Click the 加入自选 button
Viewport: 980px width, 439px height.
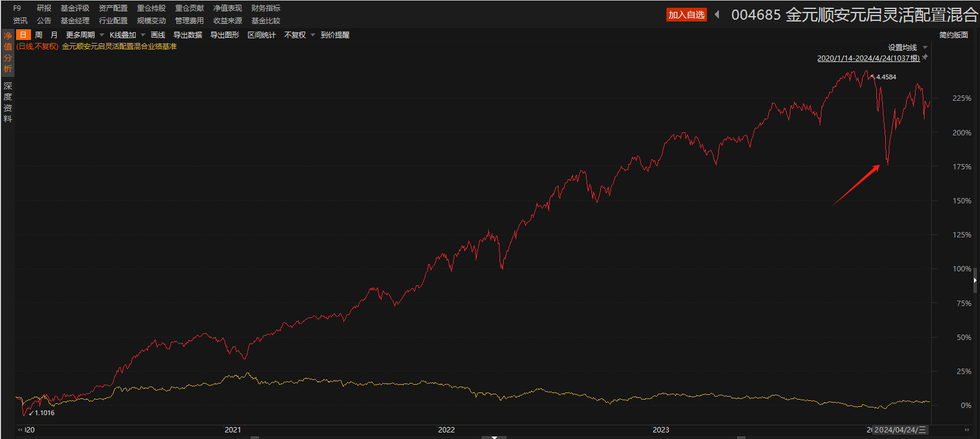(x=686, y=15)
